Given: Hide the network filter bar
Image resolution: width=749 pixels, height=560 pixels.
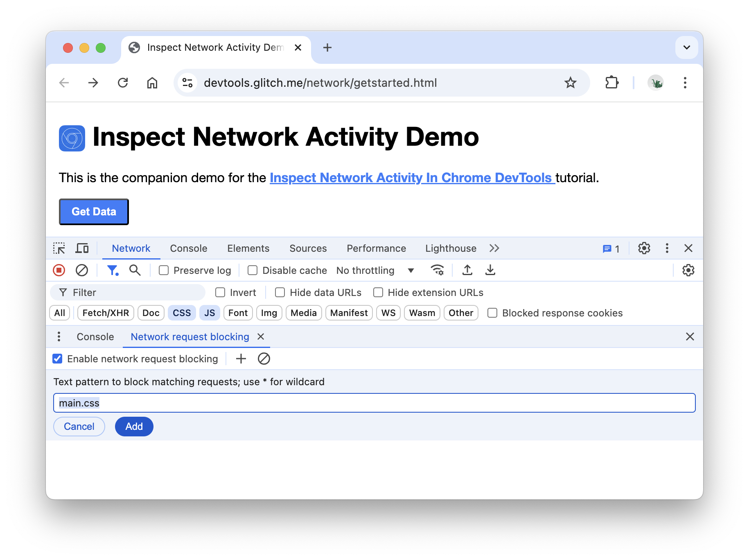Looking at the screenshot, I should pyautogui.click(x=113, y=270).
